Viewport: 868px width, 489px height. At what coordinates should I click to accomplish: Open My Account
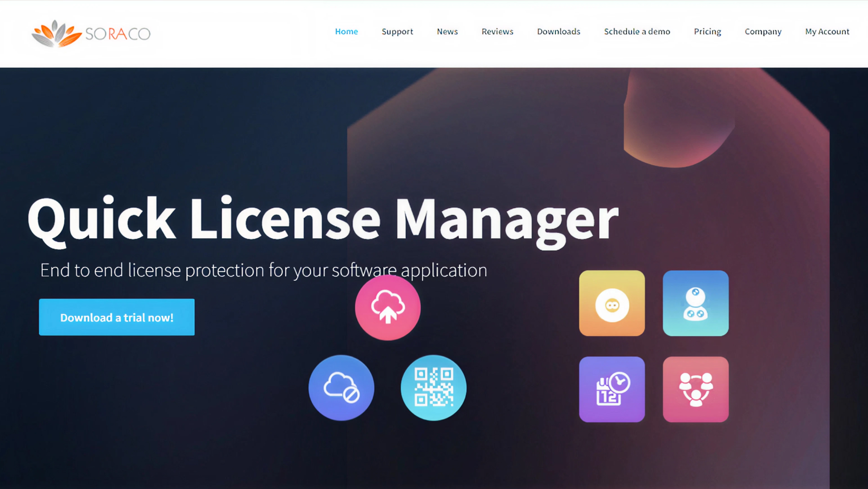pyautogui.click(x=827, y=32)
